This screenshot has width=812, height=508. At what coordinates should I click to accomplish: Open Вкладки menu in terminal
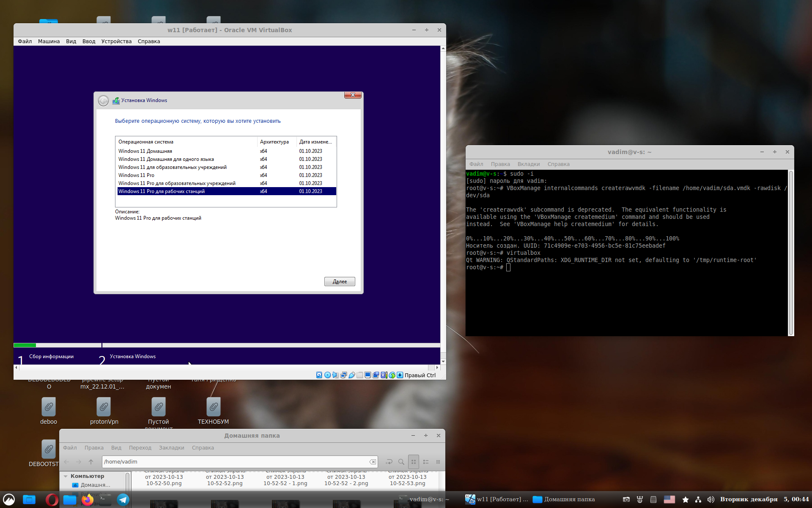point(528,164)
